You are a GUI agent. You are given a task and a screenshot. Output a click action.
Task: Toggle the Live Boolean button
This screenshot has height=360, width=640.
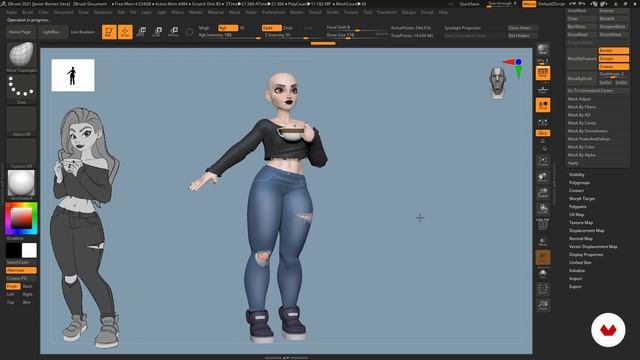coord(82,32)
